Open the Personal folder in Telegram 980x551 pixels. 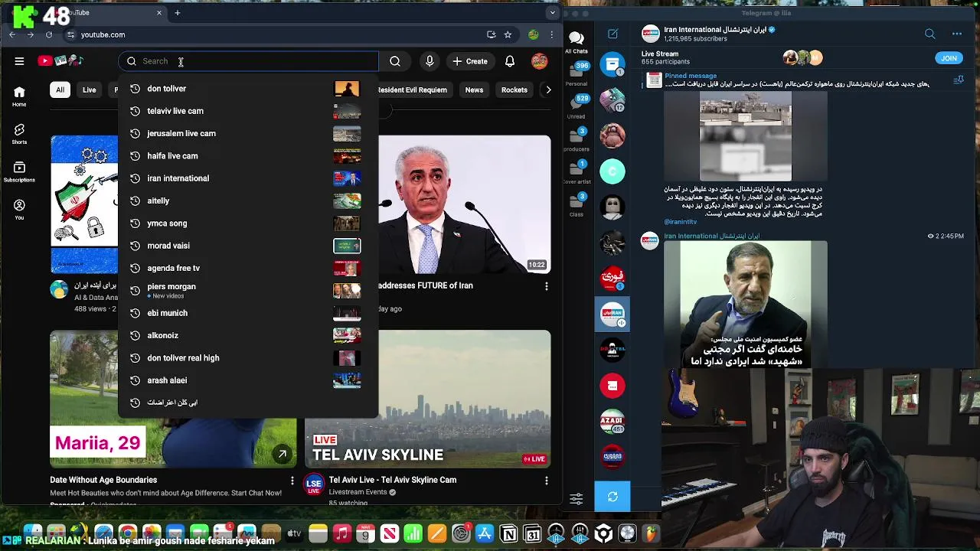tap(577, 73)
